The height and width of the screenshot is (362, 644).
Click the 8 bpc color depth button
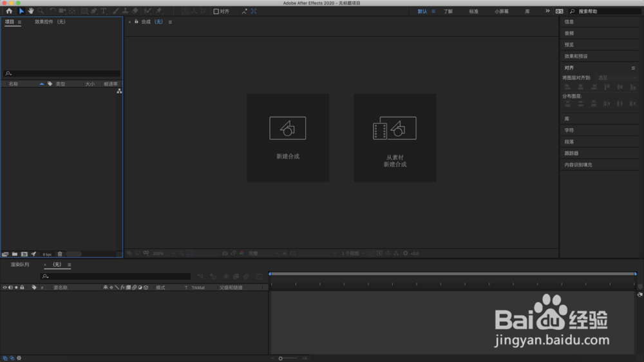47,254
